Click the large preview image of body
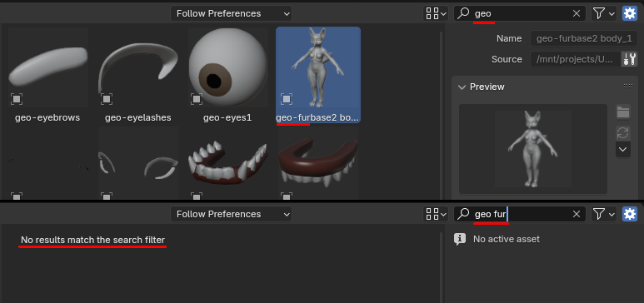The image size is (644, 303). point(533,149)
